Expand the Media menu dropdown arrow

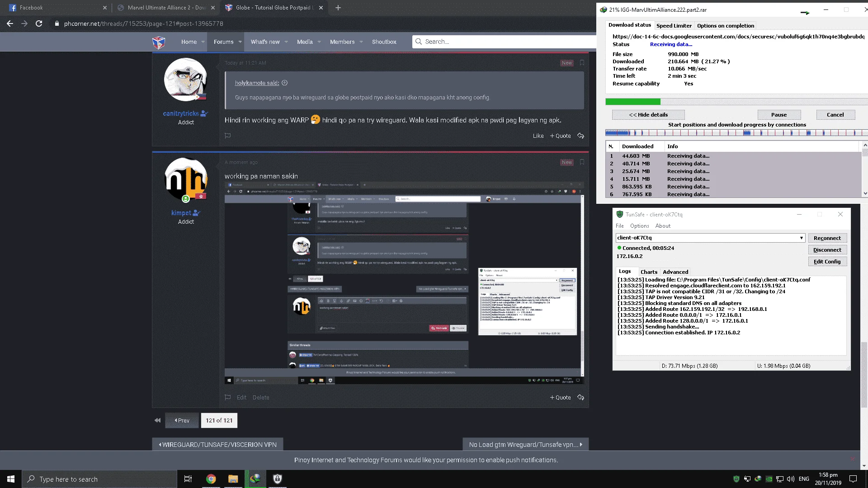coord(319,42)
